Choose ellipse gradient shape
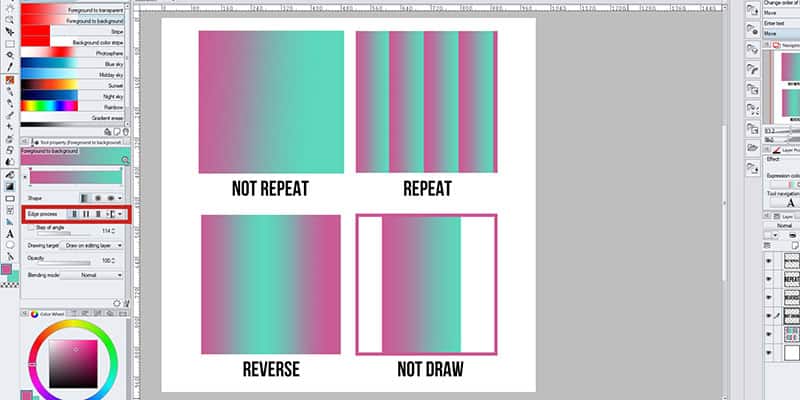The height and width of the screenshot is (400, 800). coord(110,198)
